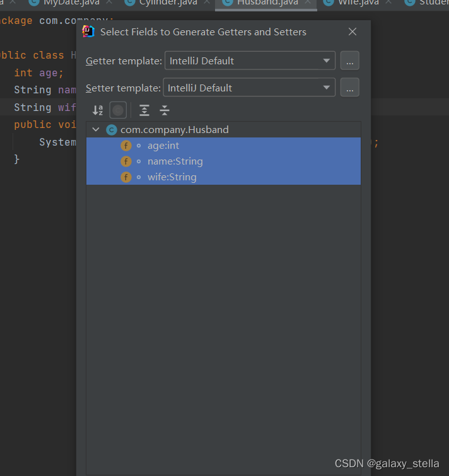Collapse all nodes in the field tree

tap(165, 110)
